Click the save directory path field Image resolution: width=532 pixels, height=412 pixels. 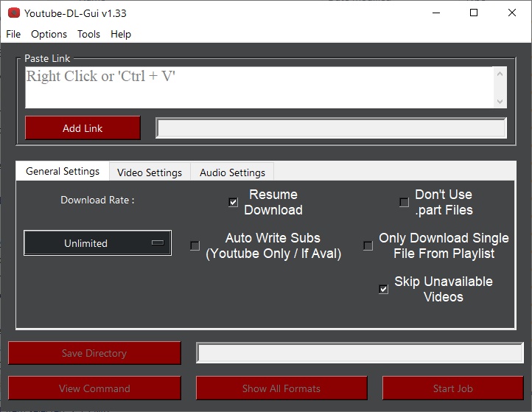(x=360, y=353)
